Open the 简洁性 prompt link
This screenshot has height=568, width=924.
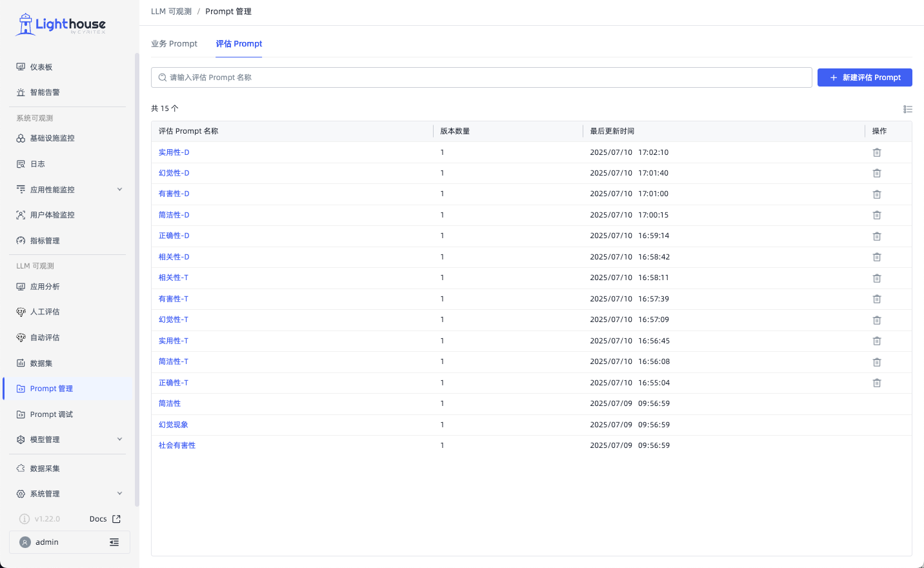(170, 403)
